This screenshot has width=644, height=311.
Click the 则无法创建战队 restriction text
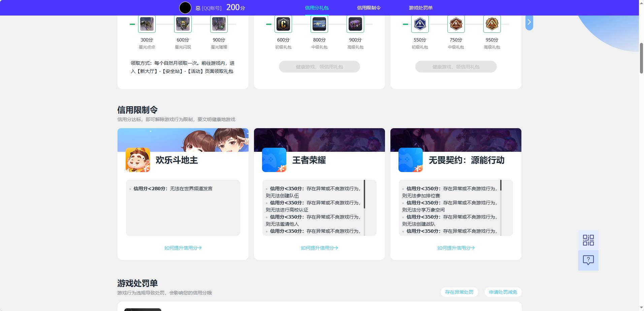(x=419, y=224)
